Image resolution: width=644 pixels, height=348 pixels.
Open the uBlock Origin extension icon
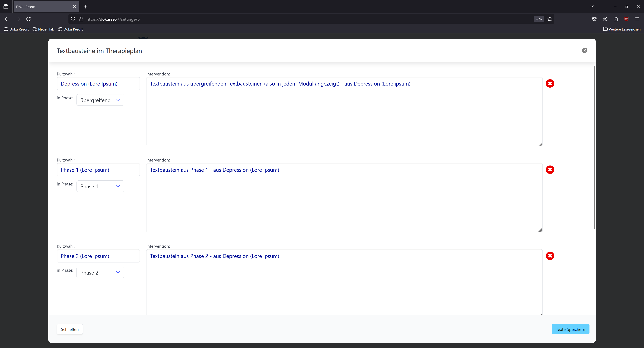(x=626, y=19)
